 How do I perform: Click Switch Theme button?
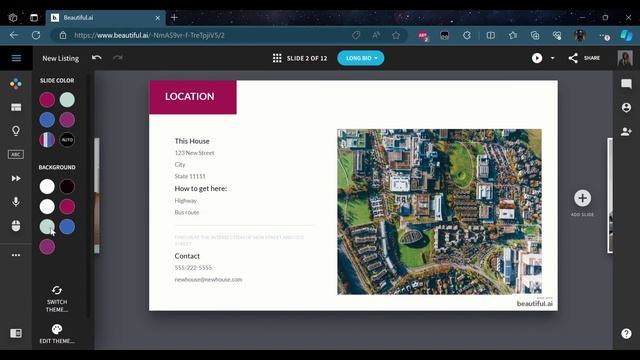point(57,299)
